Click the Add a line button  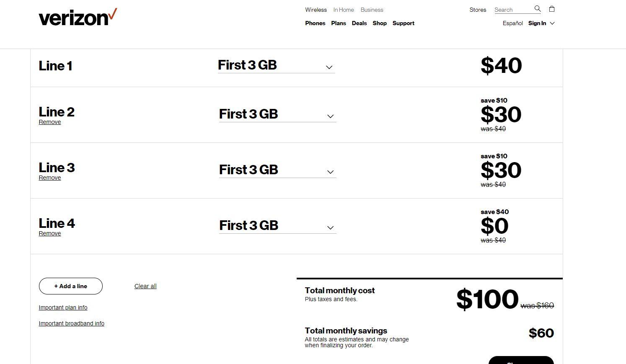71,286
